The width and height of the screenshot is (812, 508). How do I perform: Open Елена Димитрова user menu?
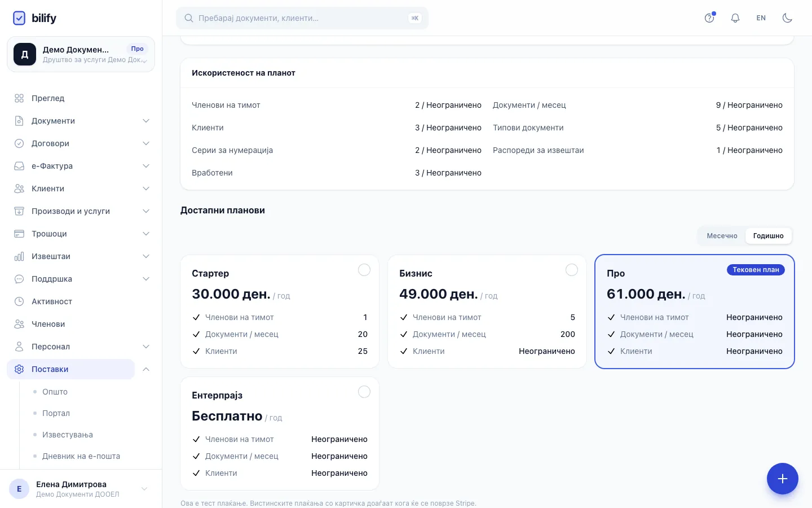81,489
